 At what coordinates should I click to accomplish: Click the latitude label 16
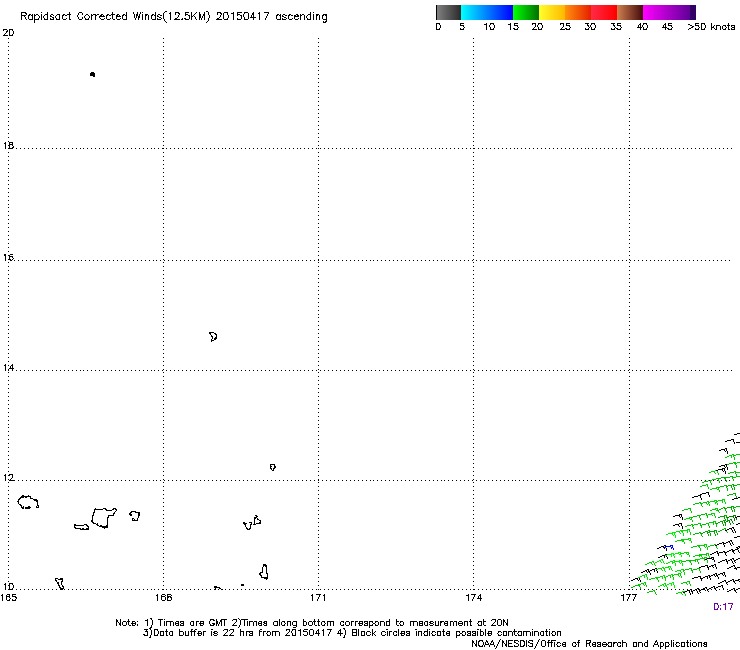click(8, 257)
